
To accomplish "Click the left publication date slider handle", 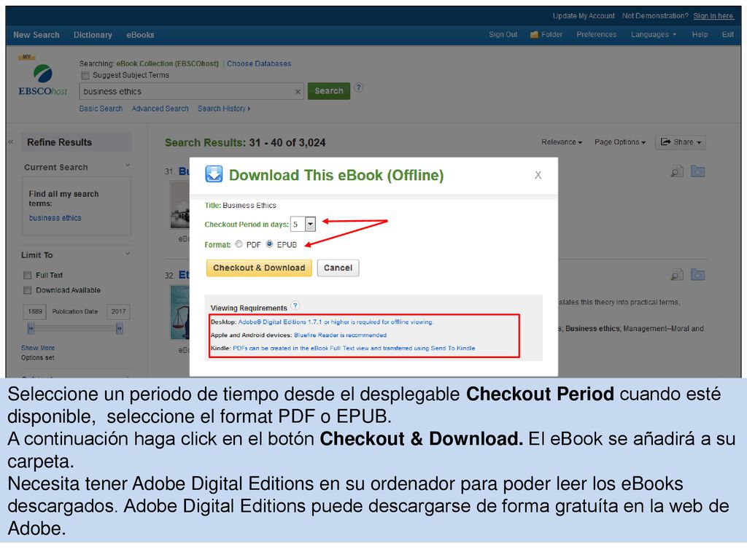I will tap(31, 328).
